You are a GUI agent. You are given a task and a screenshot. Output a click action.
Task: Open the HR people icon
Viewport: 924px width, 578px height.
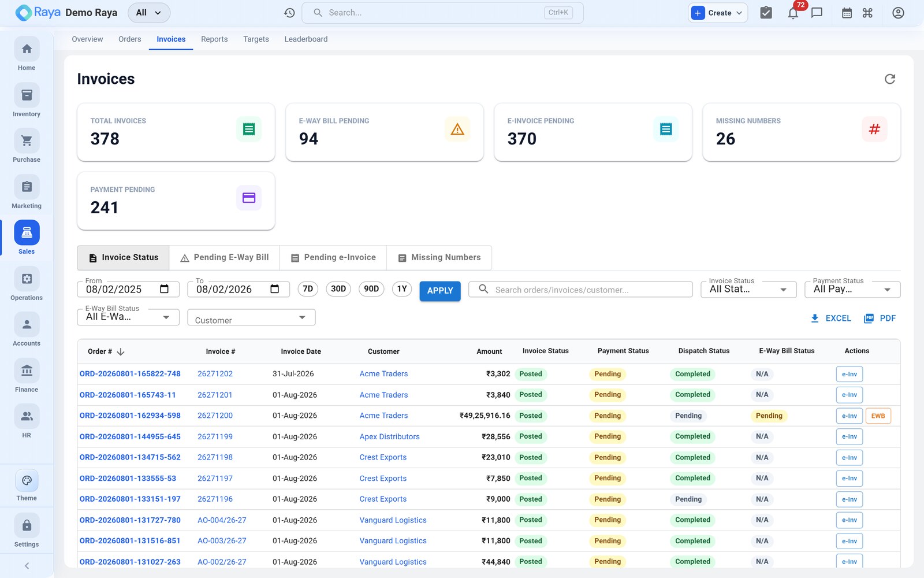coord(27,417)
